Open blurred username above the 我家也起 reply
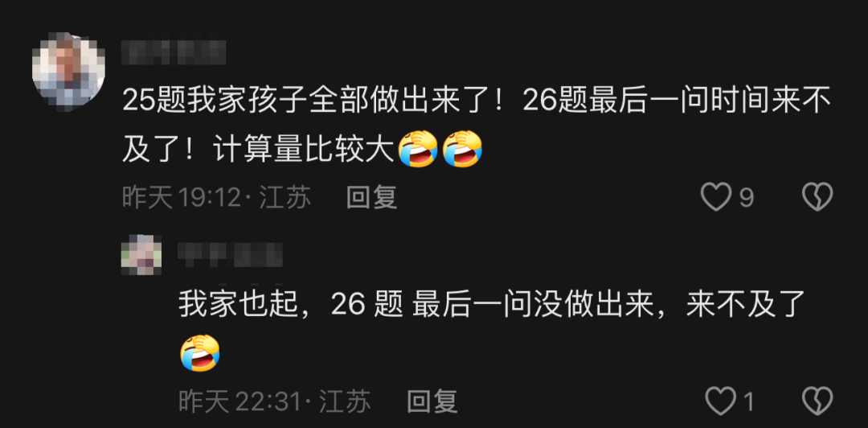Image resolution: width=868 pixels, height=428 pixels. point(231,254)
